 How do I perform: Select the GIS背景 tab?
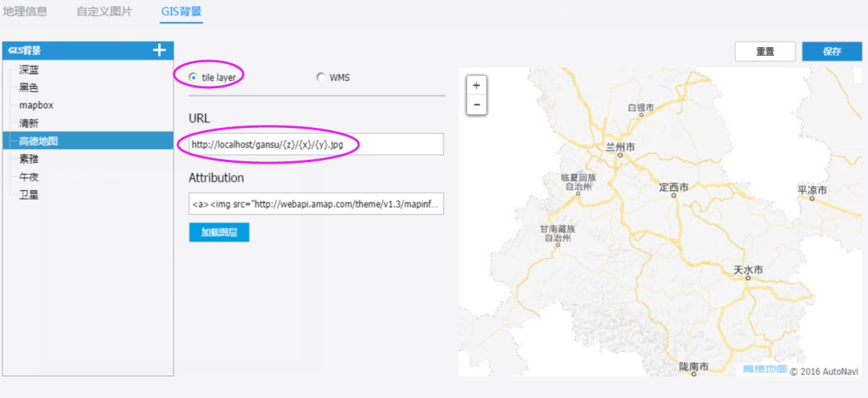pos(182,12)
